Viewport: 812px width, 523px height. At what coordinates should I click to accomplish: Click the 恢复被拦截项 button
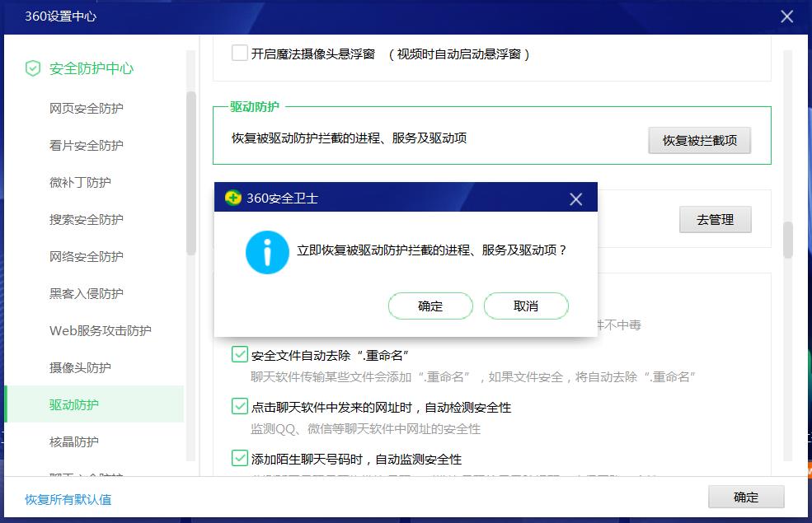700,140
